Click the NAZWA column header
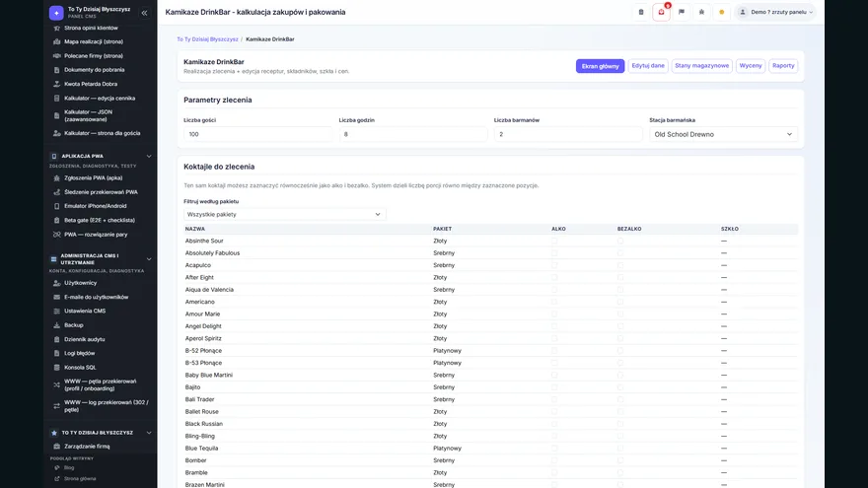The image size is (868, 488). [195, 229]
